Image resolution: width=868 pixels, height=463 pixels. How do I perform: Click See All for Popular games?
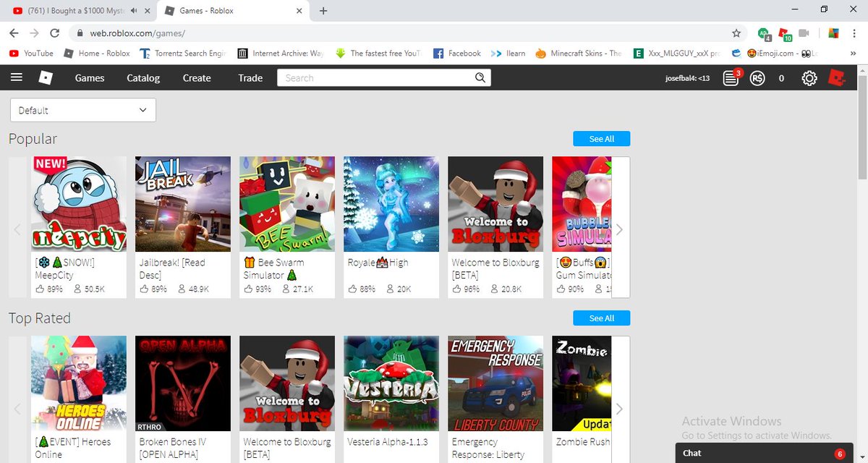601,139
